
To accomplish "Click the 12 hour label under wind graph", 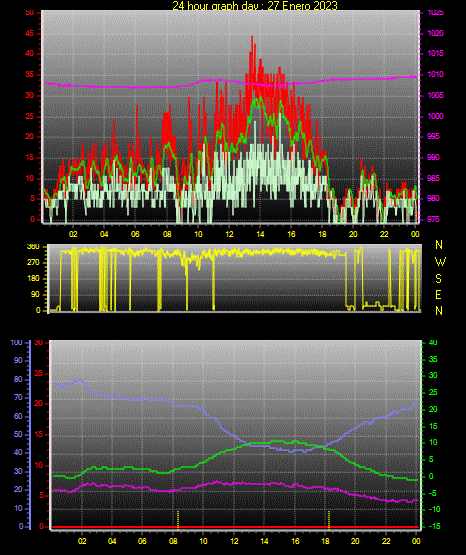I will [x=229, y=234].
